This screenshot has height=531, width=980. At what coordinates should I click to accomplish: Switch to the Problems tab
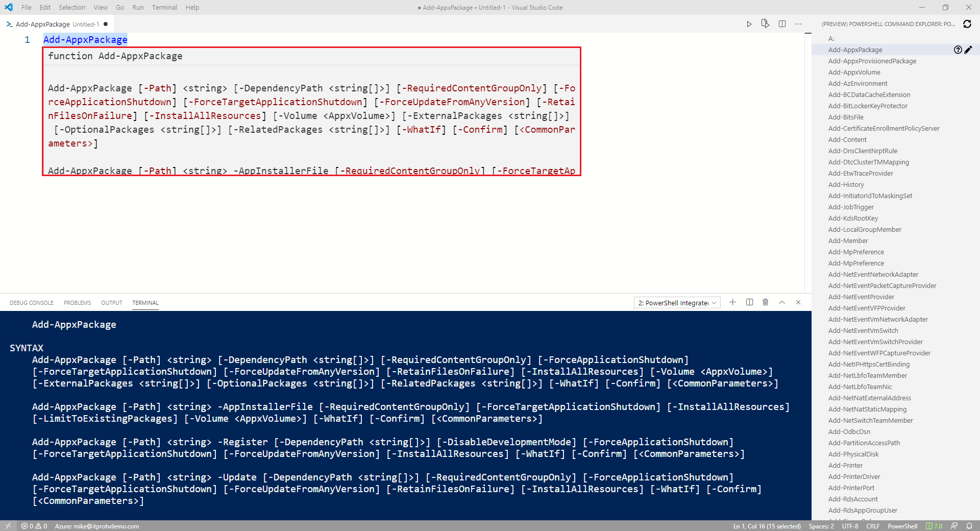click(x=78, y=303)
